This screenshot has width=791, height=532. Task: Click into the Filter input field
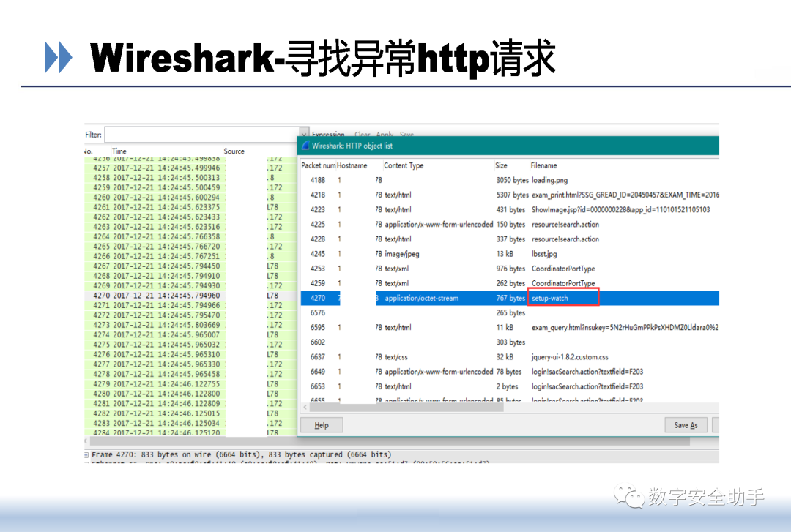202,134
